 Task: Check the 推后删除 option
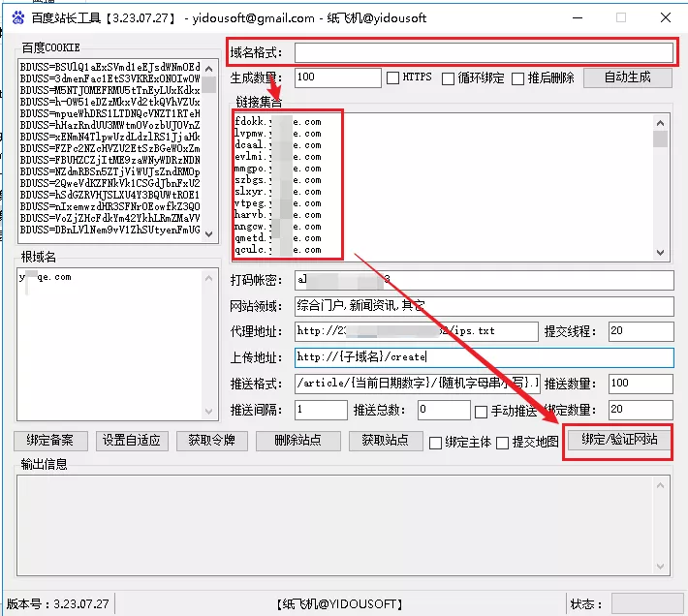coord(517,78)
